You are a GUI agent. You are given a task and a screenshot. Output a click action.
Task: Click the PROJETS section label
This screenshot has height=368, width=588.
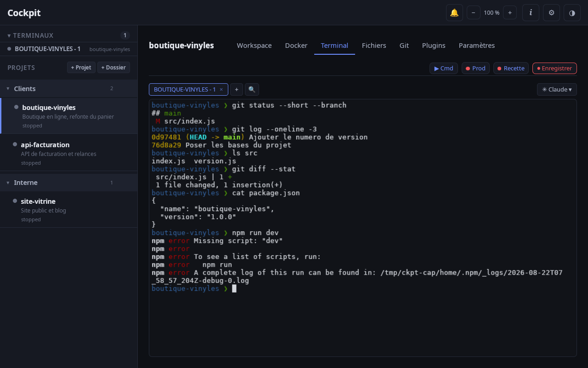pos(21,68)
